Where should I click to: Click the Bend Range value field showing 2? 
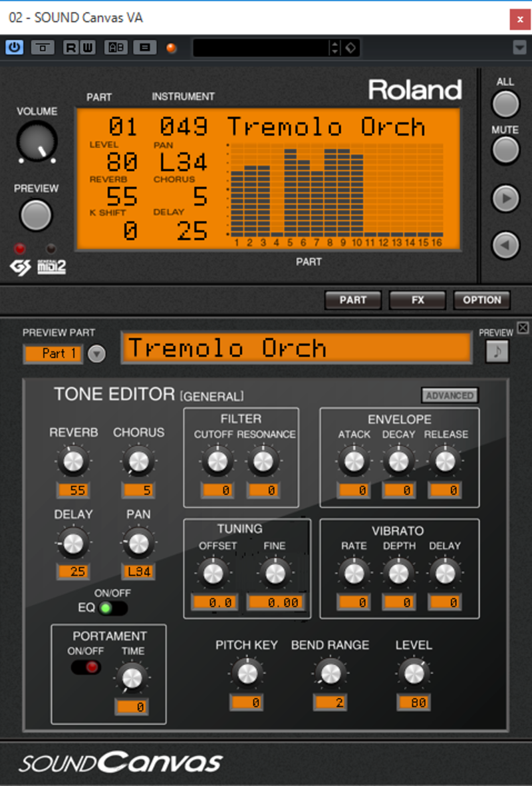pyautogui.click(x=330, y=702)
